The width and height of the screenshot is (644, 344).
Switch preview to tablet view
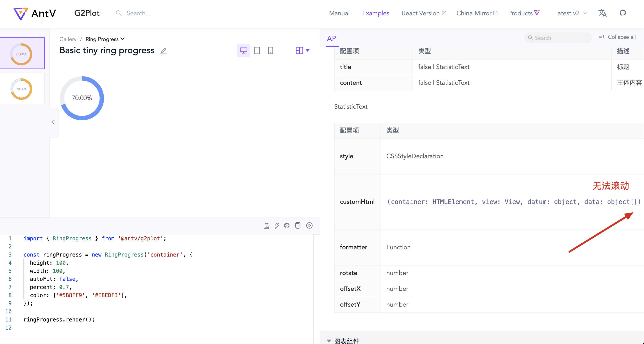click(x=257, y=50)
